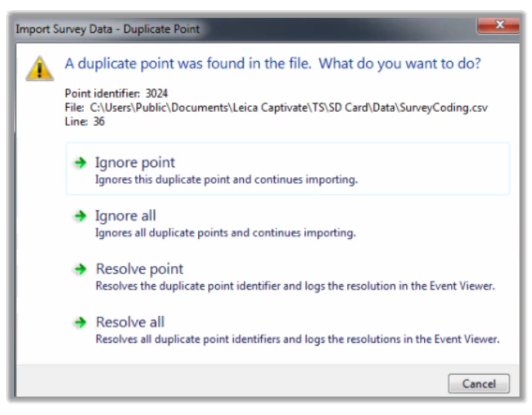Click the Line 36 text
Viewport: 532px width, 415px height.
pyautogui.click(x=85, y=122)
